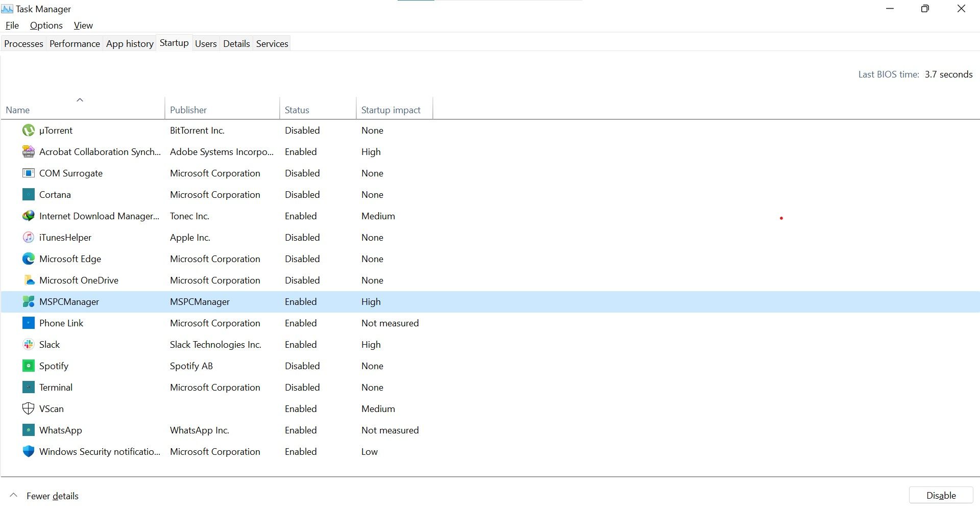
Task: Click the Microsoft Edge icon
Action: [29, 259]
